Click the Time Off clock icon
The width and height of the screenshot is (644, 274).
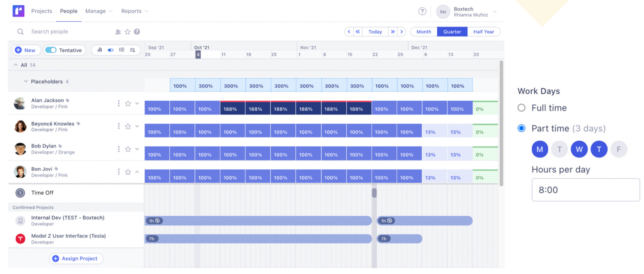(x=20, y=192)
